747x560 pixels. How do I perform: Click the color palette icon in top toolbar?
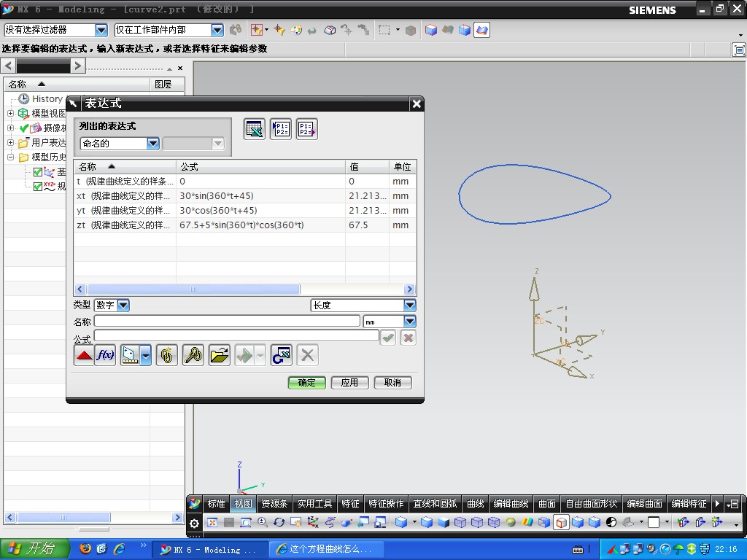[x=296, y=30]
